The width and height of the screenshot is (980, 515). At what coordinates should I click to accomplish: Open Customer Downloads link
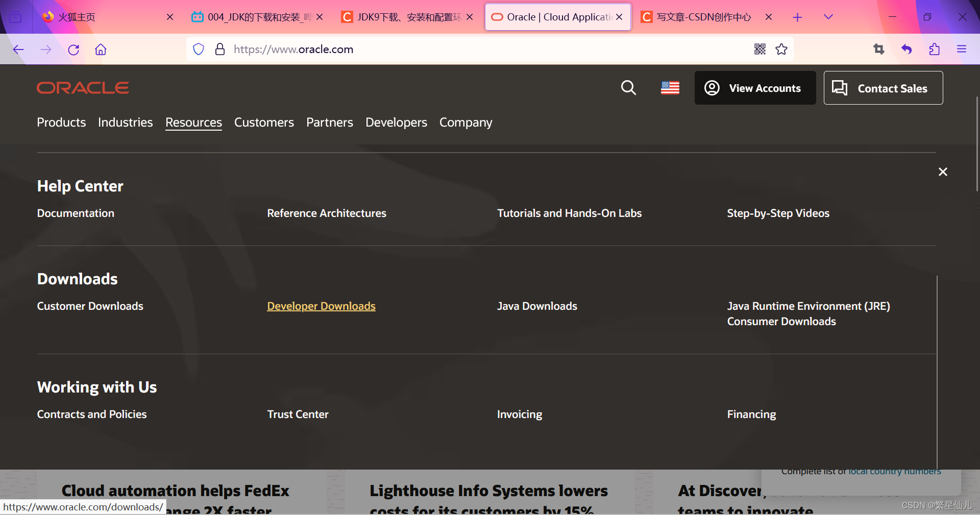coord(90,306)
